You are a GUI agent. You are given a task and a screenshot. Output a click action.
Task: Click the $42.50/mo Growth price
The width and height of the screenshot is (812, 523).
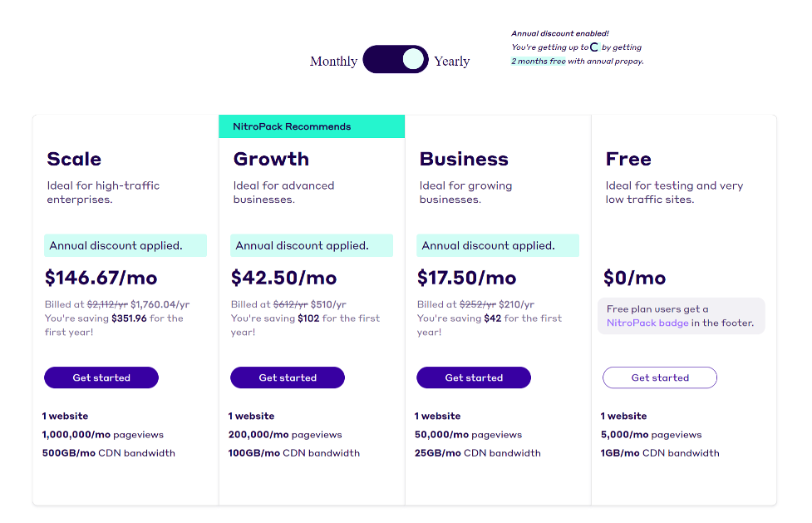283,278
